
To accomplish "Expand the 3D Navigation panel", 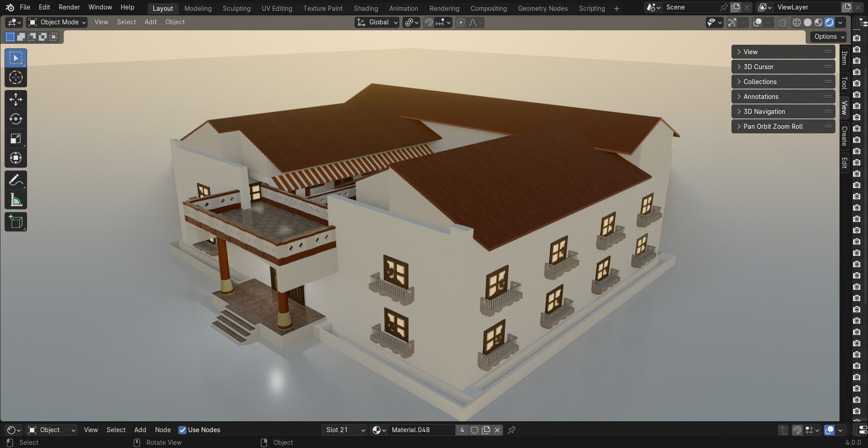I will [783, 112].
